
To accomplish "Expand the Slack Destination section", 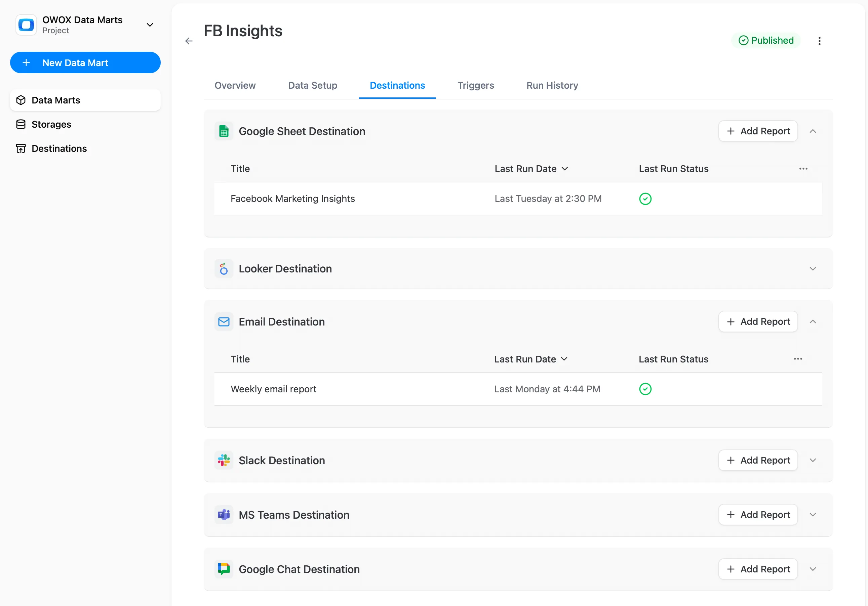I will (x=813, y=460).
